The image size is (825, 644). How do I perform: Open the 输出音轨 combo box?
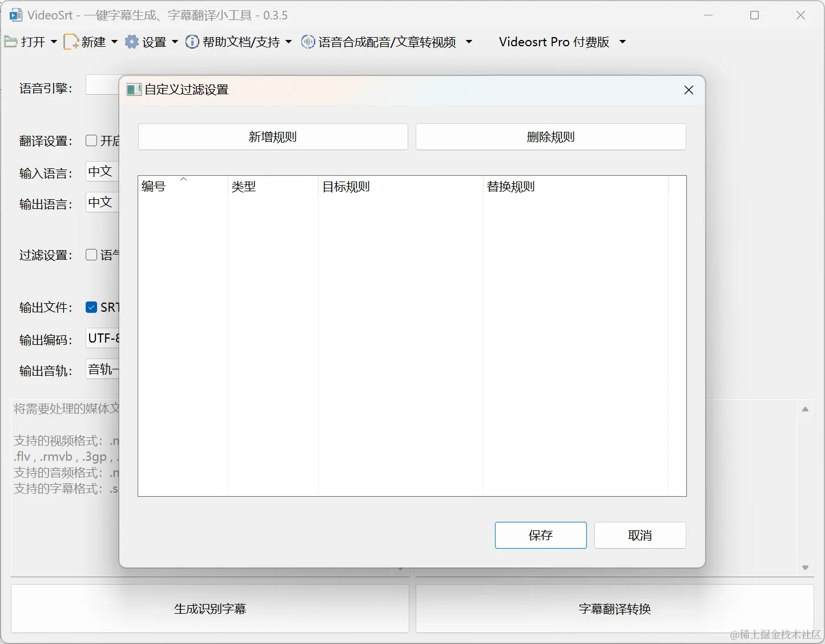click(x=102, y=369)
